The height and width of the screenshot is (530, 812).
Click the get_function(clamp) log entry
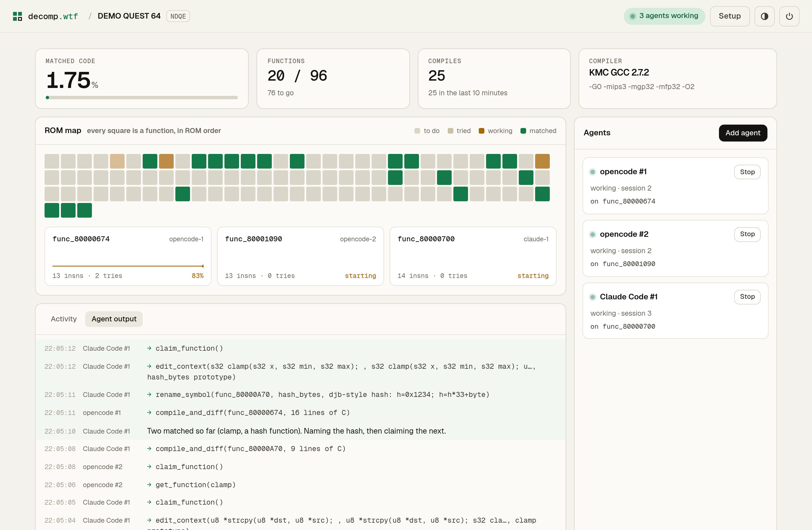coord(301,485)
